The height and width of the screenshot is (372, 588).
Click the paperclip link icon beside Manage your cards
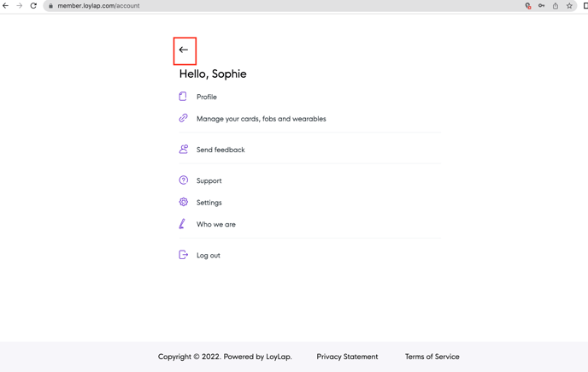point(183,118)
